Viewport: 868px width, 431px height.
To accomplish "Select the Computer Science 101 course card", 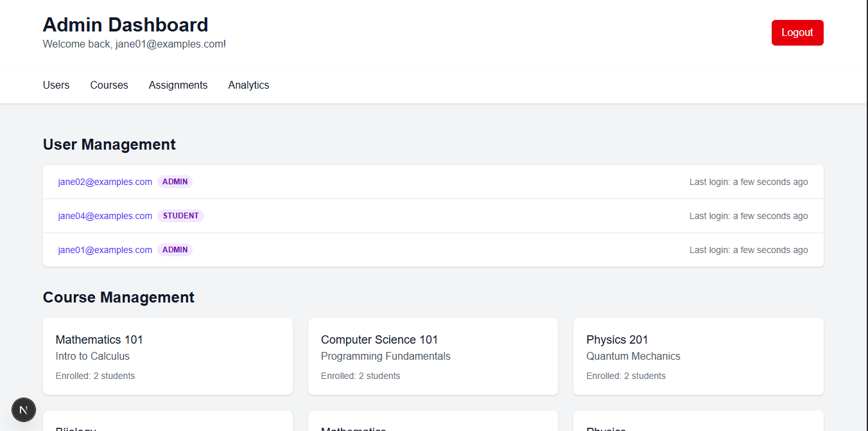I will tap(433, 356).
